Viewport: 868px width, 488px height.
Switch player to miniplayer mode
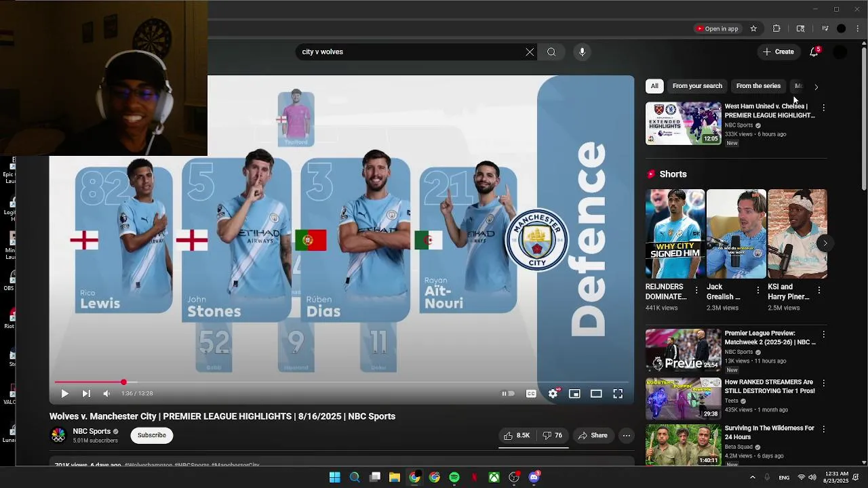tap(574, 394)
